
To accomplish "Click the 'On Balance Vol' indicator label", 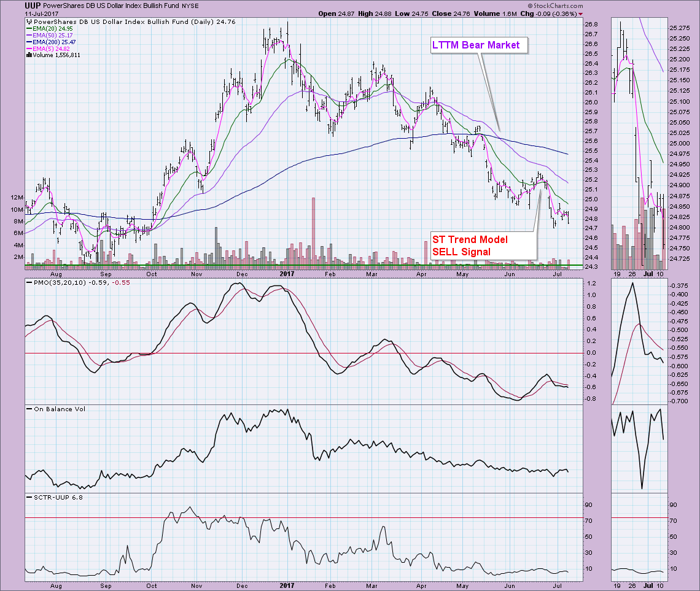I will click(x=60, y=409).
